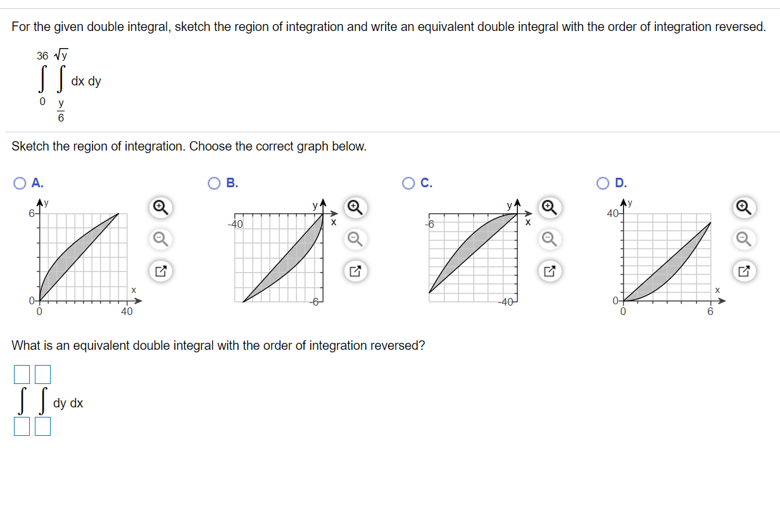Open graph B in a larger window
The image size is (780, 532).
point(355,271)
